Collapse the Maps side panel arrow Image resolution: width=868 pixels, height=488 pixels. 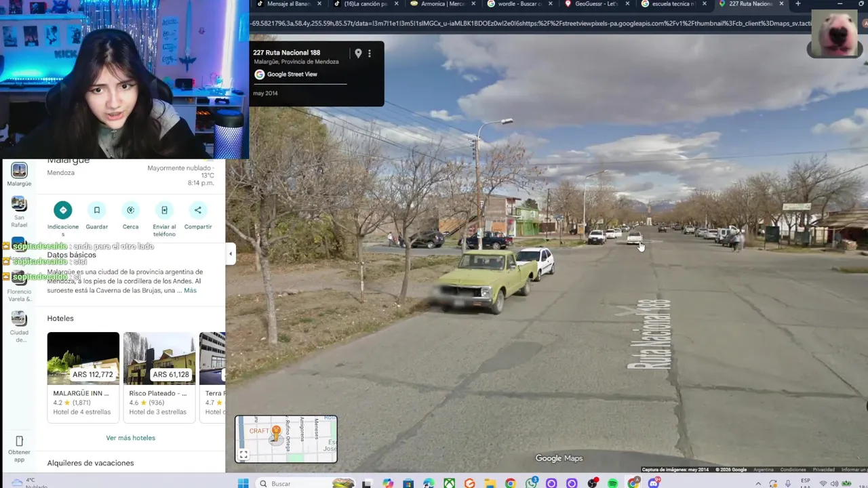click(x=231, y=254)
